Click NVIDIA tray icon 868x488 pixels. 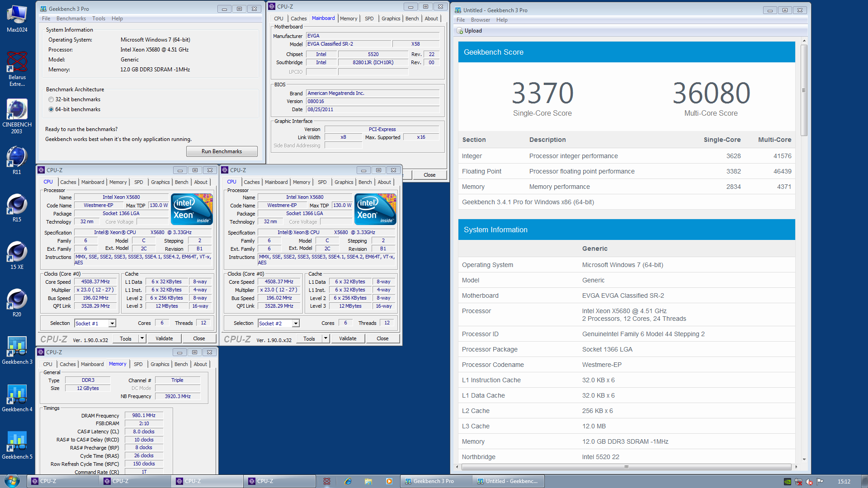pyautogui.click(x=788, y=482)
